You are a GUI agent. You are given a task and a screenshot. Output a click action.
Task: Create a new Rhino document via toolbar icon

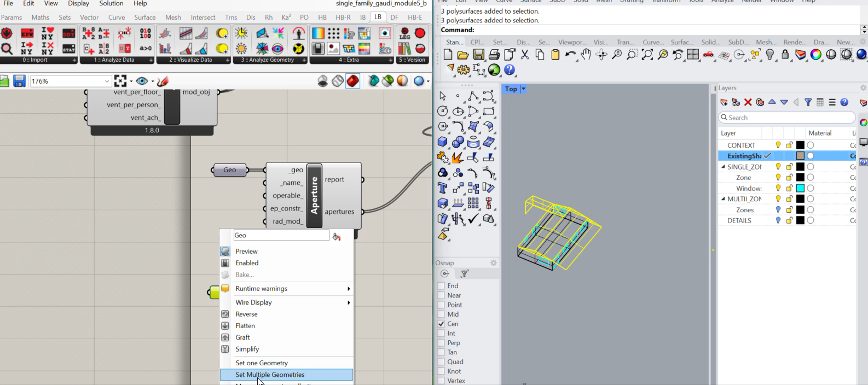click(448, 55)
